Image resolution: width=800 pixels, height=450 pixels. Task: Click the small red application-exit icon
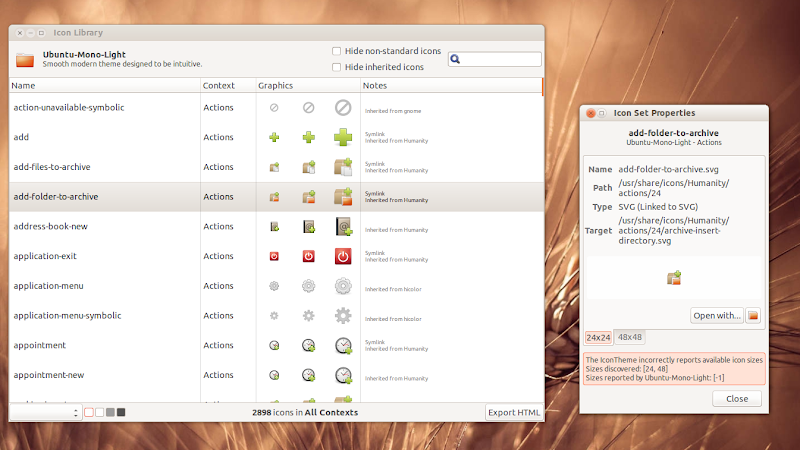point(274,256)
